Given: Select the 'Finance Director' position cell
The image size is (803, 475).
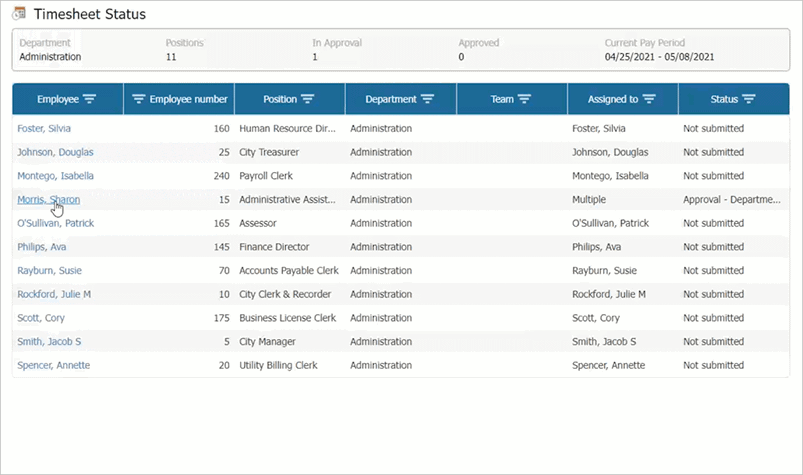Looking at the screenshot, I should click(274, 247).
